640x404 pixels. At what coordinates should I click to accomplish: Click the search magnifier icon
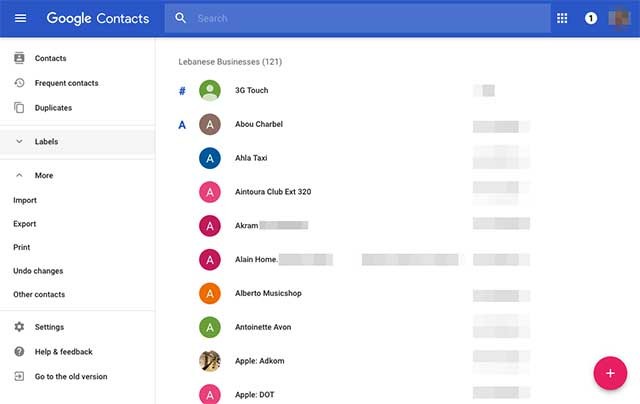point(181,18)
